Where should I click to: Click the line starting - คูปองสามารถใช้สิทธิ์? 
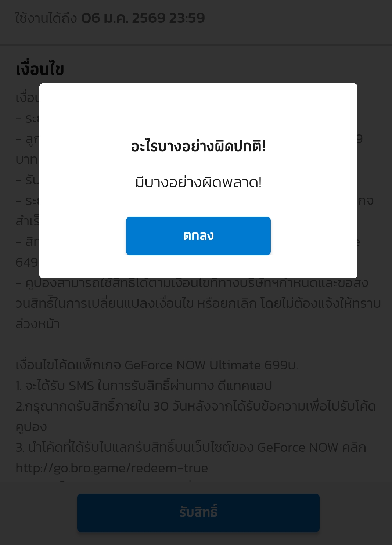(192, 283)
